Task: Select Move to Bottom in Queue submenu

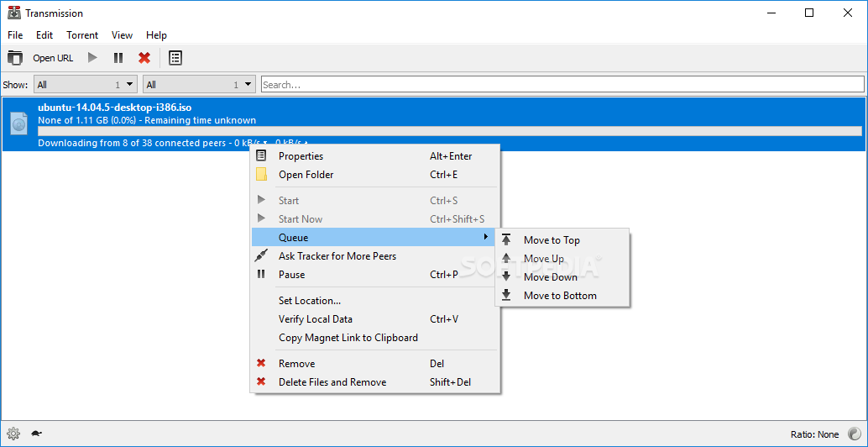Action: [x=562, y=295]
